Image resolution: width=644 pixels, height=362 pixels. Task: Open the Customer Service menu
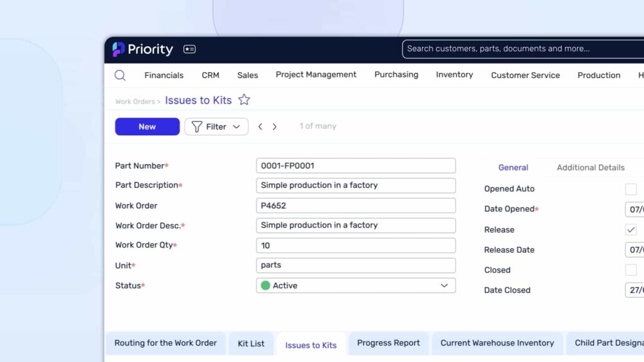525,75
